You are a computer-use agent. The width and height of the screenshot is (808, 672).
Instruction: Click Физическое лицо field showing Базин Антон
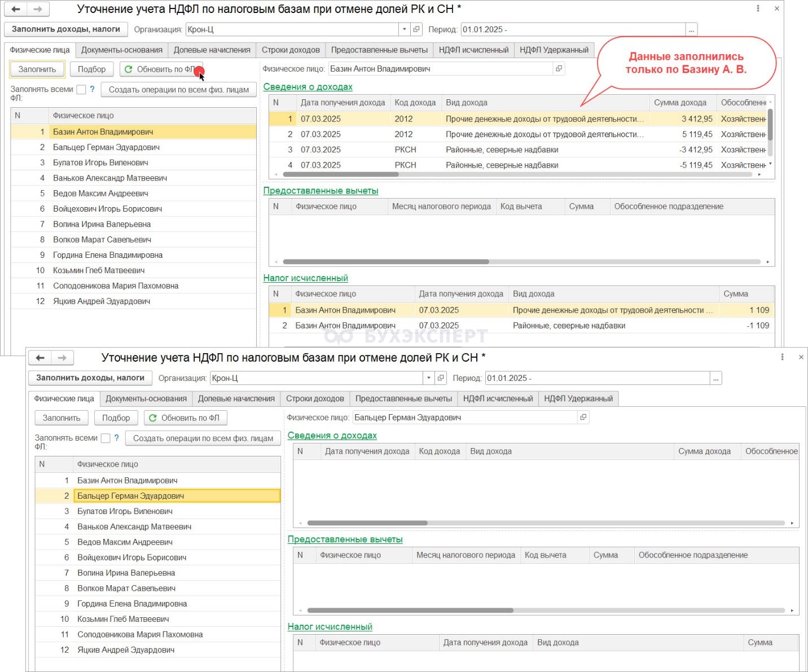440,68
